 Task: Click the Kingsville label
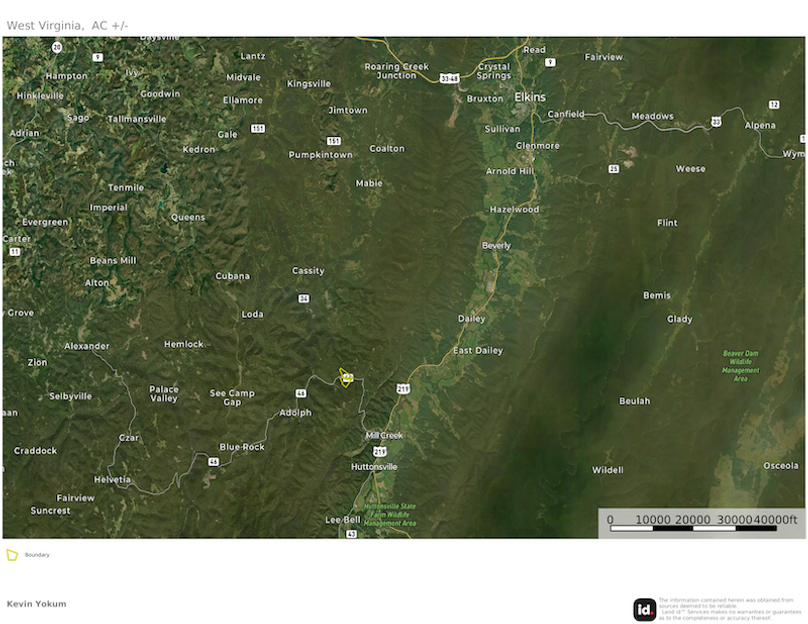(x=309, y=84)
